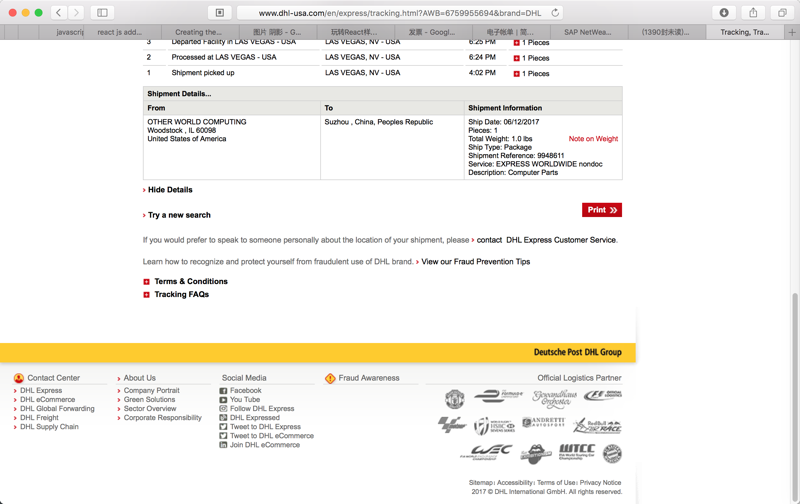
Task: Click the Follow DHL Express Instagram icon
Action: (x=223, y=409)
